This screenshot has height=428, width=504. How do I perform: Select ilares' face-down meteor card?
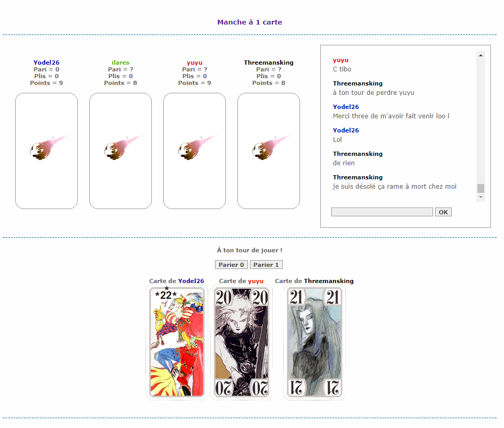[x=121, y=151]
